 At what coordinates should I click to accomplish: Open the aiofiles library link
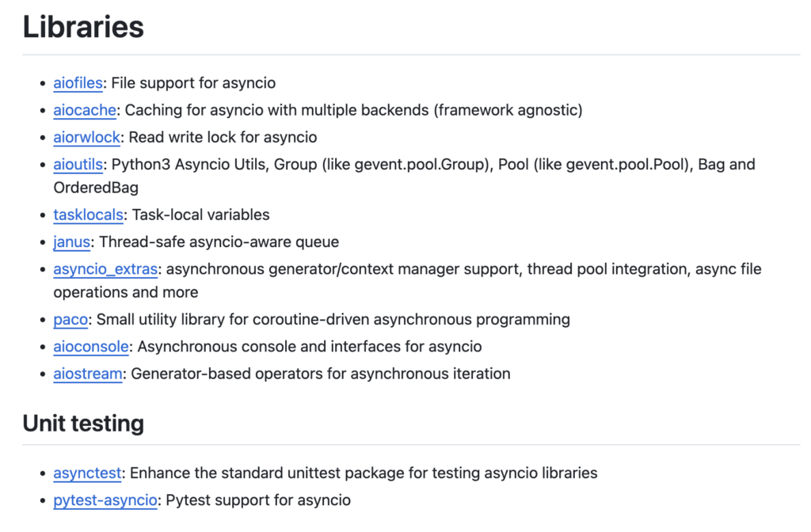77,83
